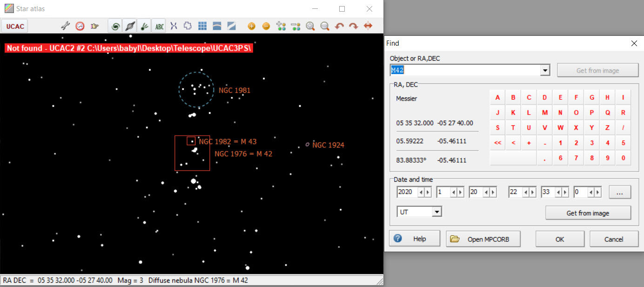Open the Object or RA,DEC dropdown arrow

(545, 70)
